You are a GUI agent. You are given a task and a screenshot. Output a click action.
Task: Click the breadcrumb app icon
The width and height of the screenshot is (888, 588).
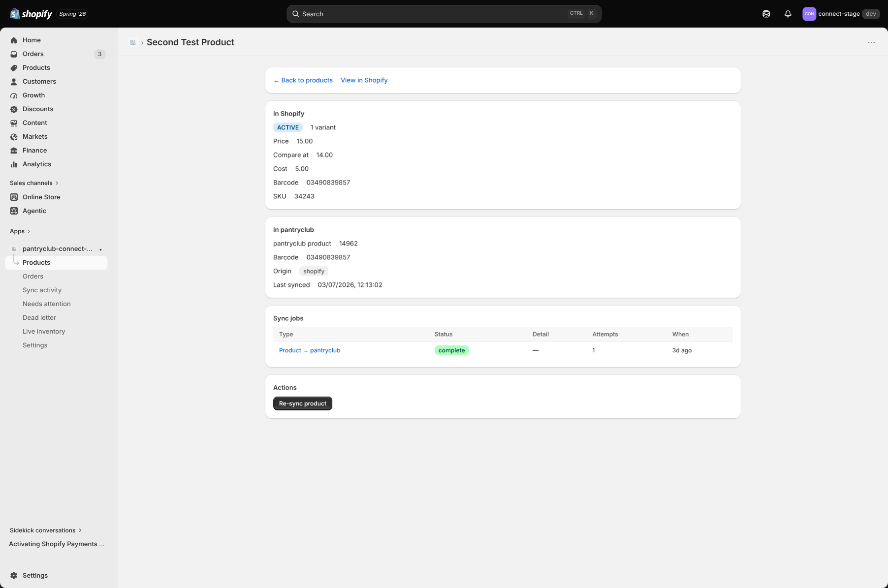point(133,42)
